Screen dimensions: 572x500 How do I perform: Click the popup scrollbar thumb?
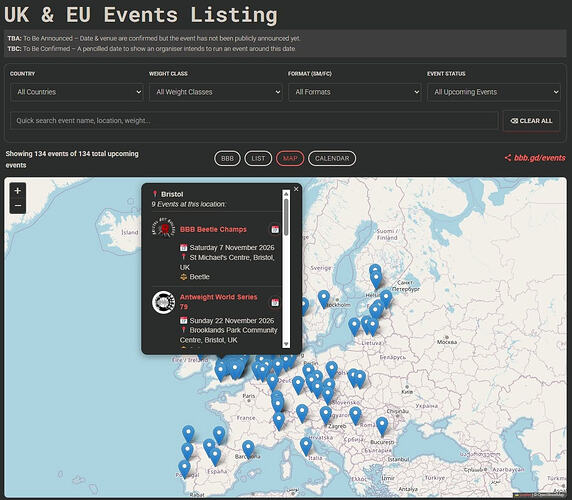[286, 217]
